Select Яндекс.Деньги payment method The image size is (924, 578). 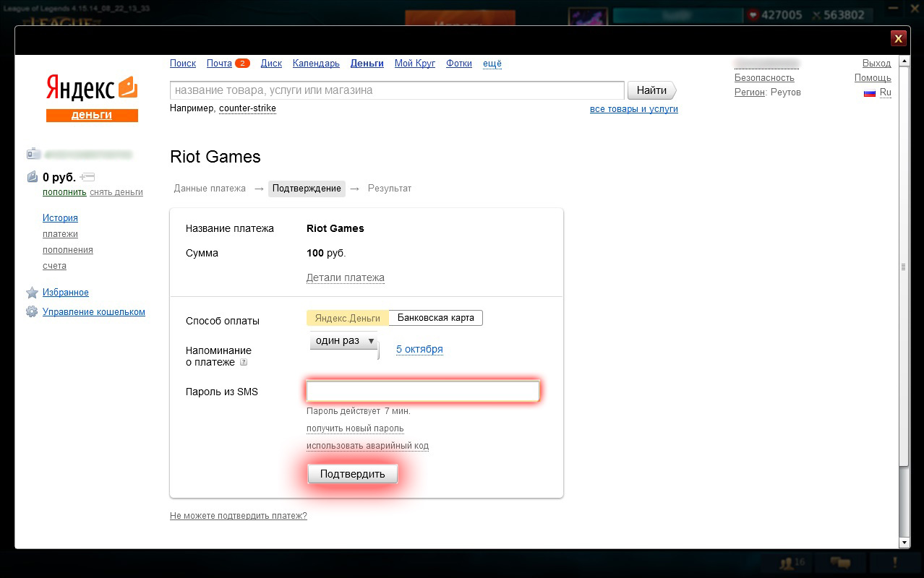(x=348, y=318)
